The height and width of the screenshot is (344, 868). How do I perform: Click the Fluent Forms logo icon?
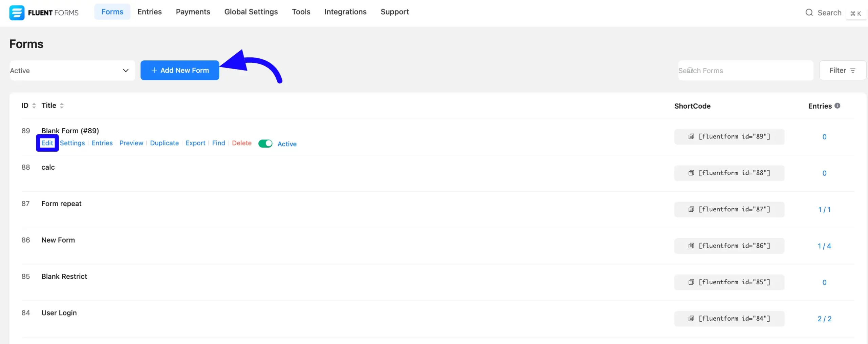point(17,13)
